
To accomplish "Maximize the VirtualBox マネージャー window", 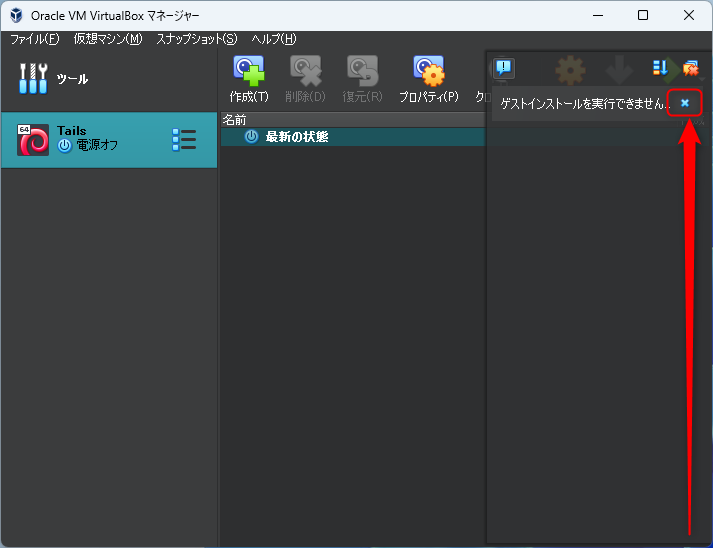I will pos(643,15).
